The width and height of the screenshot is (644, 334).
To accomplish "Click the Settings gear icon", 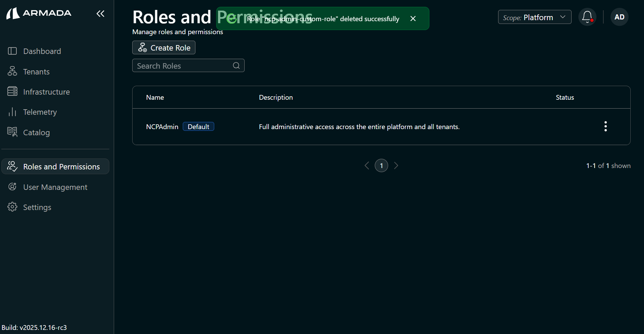I will click(x=12, y=207).
